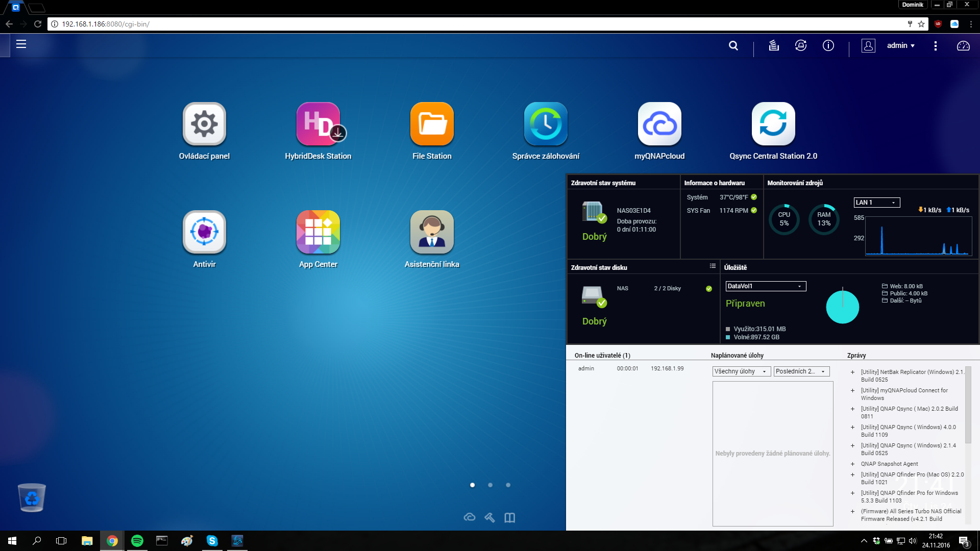Open QNAP Snapshot Agent message
The image size is (980, 551).
click(889, 464)
